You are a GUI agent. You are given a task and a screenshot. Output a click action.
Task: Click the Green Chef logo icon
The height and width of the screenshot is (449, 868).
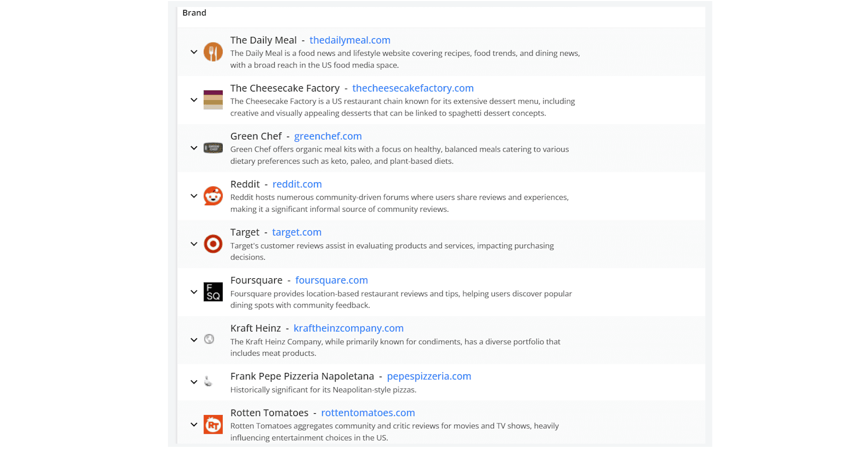tap(213, 148)
